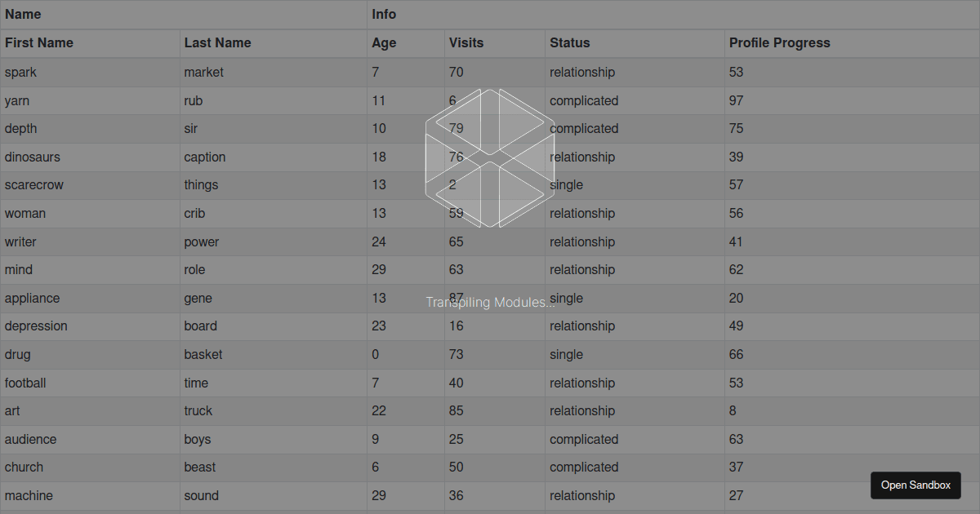Click the Open Sandbox button

pyautogui.click(x=915, y=485)
